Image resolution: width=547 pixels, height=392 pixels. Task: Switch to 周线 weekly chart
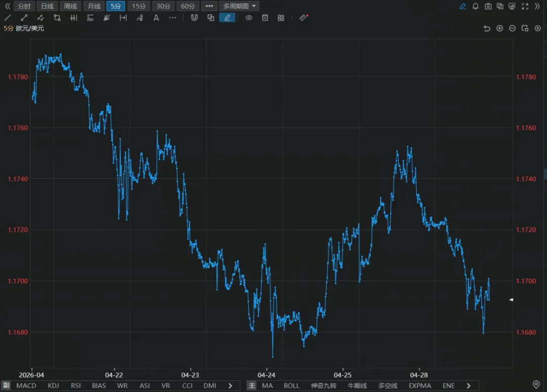pyautogui.click(x=70, y=6)
